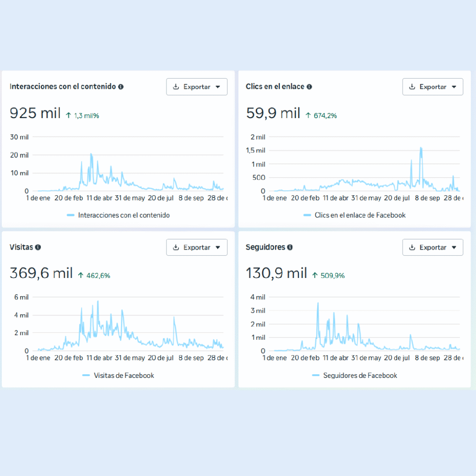The width and height of the screenshot is (476, 476).
Task: Click download icon in Clics en el enlace export
Action: (x=412, y=87)
